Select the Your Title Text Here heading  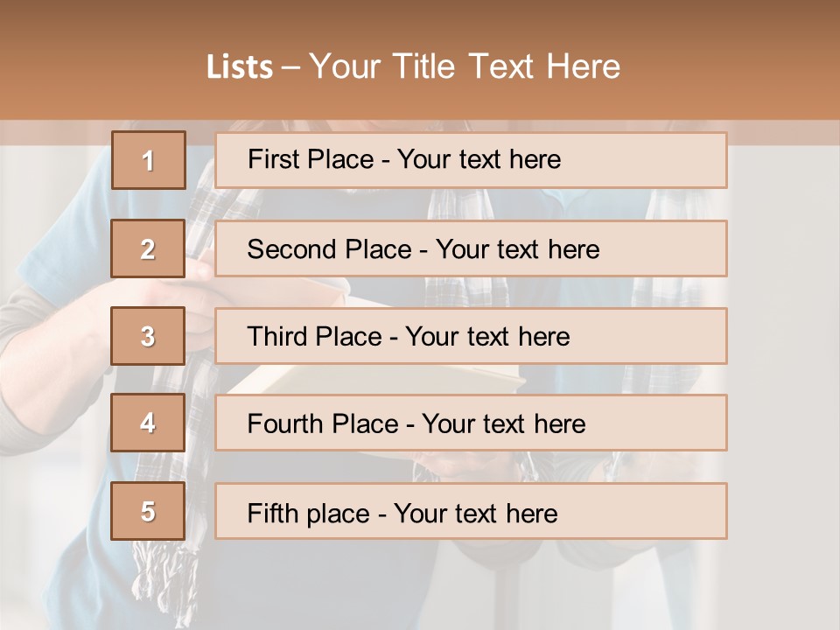point(465,66)
